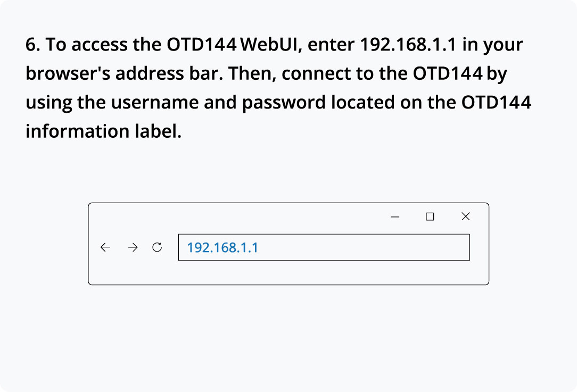Focus the empty part of the address bar
Image resolution: width=577 pixels, height=392 pixels.
point(362,247)
